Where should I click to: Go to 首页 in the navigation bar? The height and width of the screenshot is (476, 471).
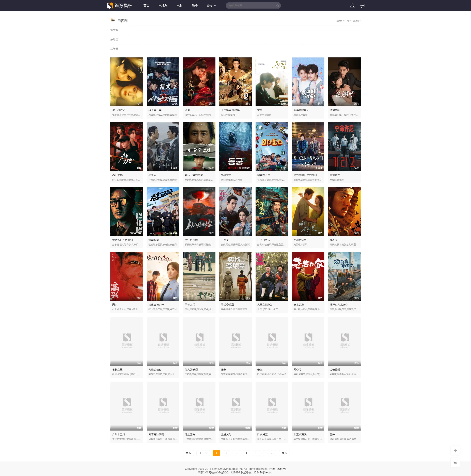[146, 5]
